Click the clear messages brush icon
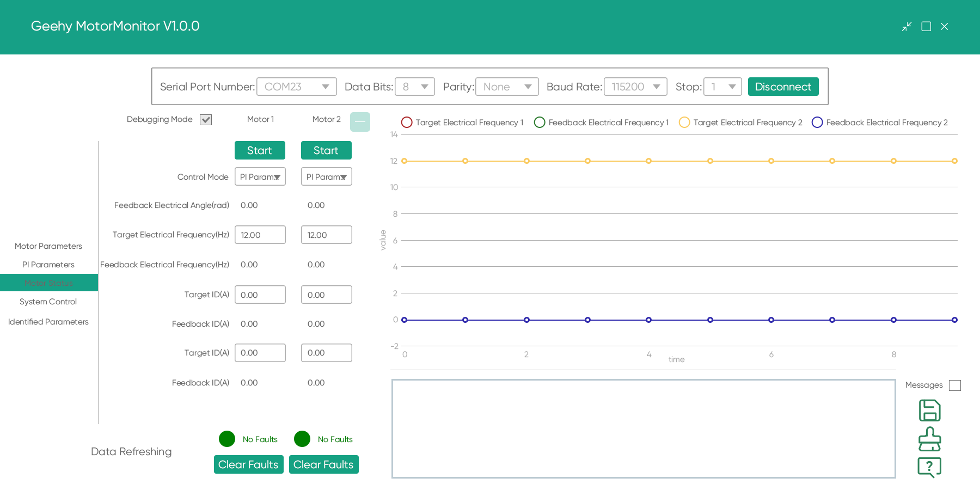Screen dimensions: 980x490 (x=929, y=439)
